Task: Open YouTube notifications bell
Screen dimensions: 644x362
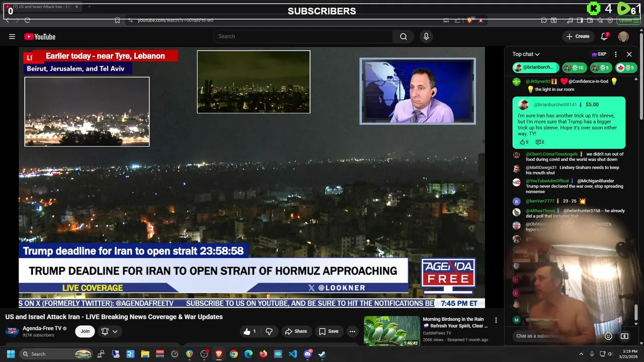Action: point(605,36)
